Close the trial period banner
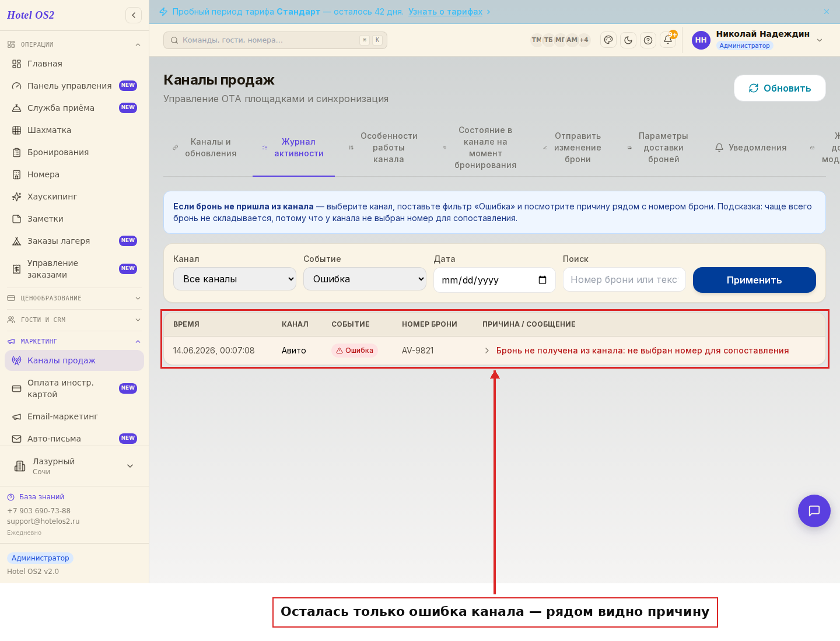 pyautogui.click(x=827, y=12)
